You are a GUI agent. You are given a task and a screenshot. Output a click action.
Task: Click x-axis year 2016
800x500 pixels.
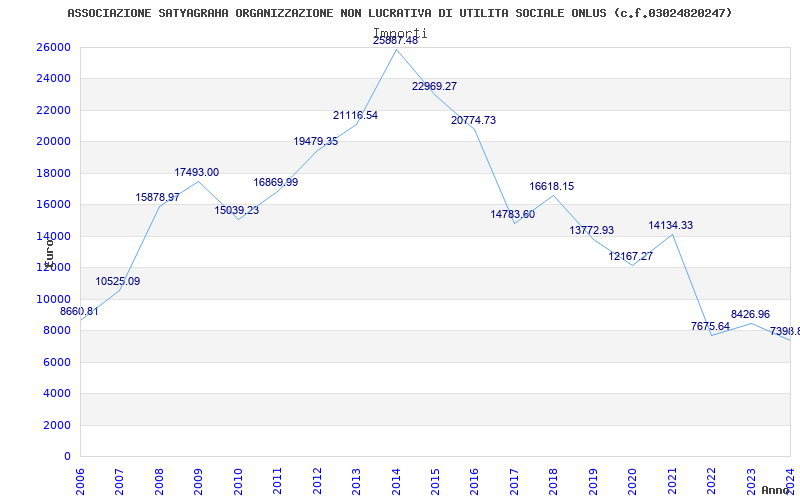474,481
